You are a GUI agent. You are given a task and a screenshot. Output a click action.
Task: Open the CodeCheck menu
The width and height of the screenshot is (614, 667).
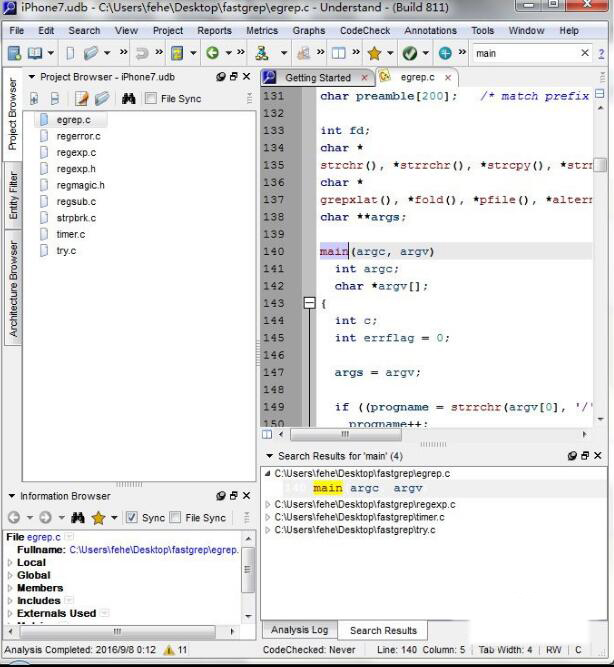[365, 30]
